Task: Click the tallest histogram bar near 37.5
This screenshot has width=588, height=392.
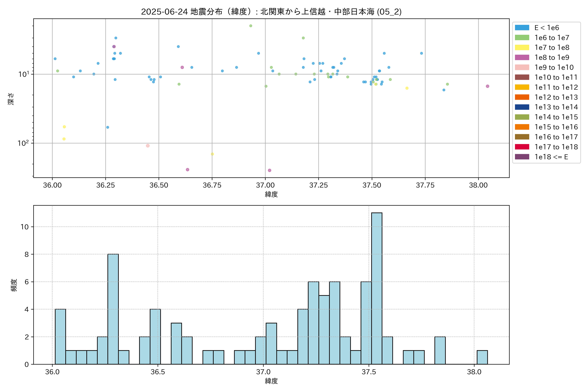Action: coord(376,287)
